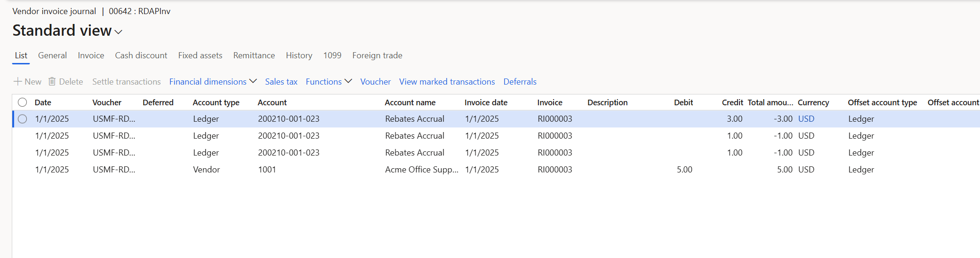The image size is (980, 258).
Task: Select the Acme Office Supp... account name cell
Action: click(x=421, y=170)
